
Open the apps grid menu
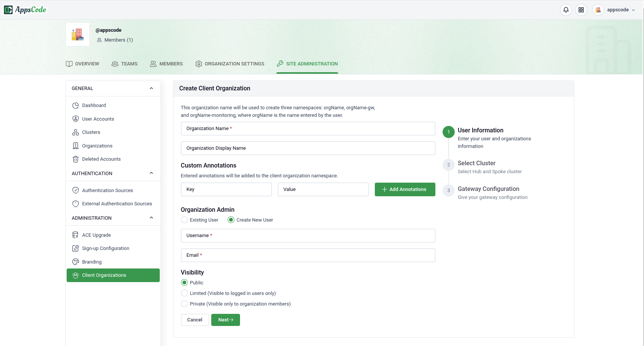coord(581,10)
